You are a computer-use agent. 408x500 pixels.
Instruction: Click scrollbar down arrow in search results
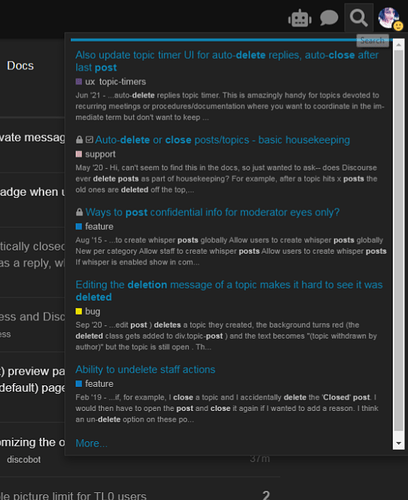(398, 444)
